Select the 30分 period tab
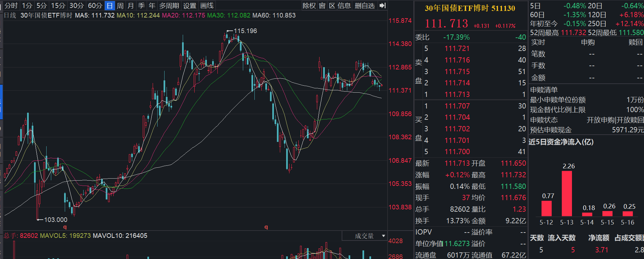 point(77,6)
